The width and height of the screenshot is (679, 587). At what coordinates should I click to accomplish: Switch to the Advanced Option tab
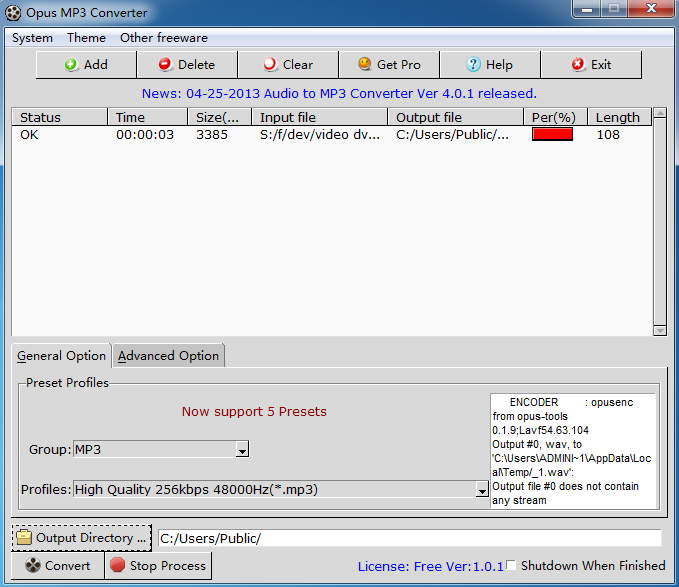(168, 356)
